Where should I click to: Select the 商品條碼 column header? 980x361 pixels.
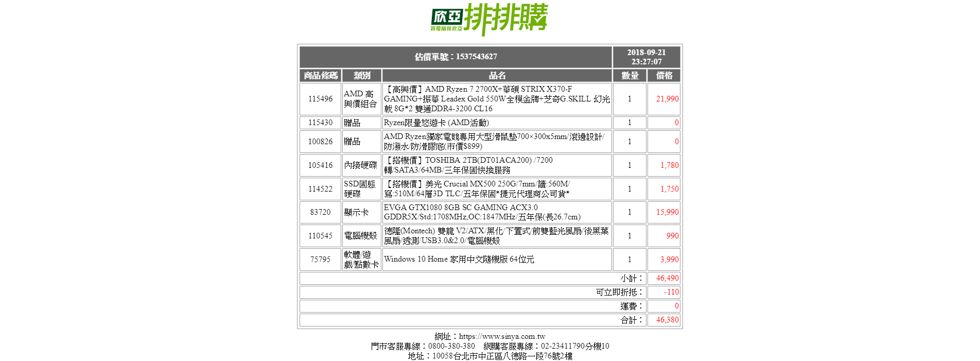(x=320, y=76)
